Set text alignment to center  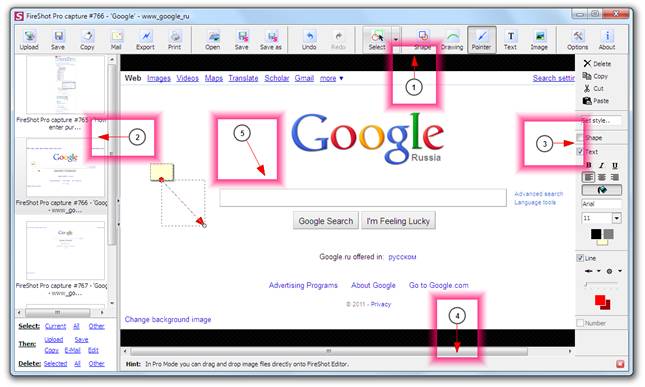tap(601, 177)
